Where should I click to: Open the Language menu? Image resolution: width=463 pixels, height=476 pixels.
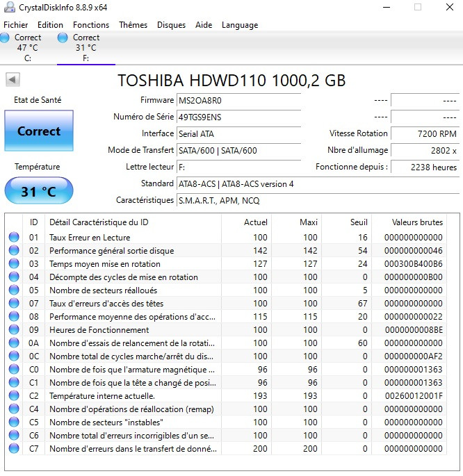[239, 25]
